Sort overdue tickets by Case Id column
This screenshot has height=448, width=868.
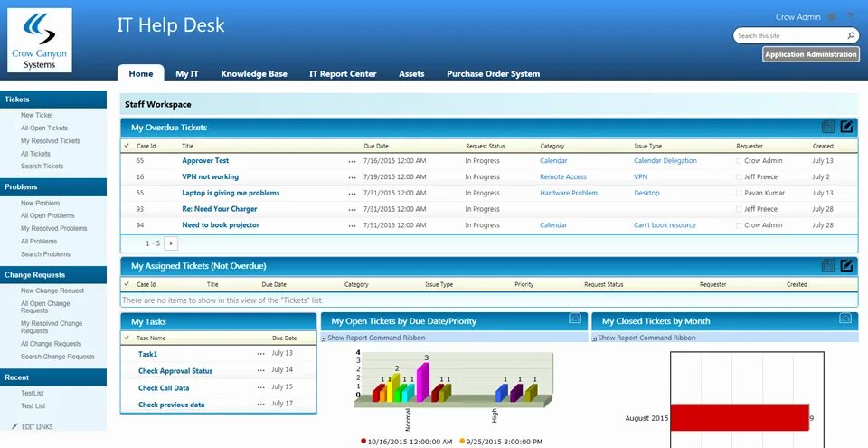[x=146, y=147]
